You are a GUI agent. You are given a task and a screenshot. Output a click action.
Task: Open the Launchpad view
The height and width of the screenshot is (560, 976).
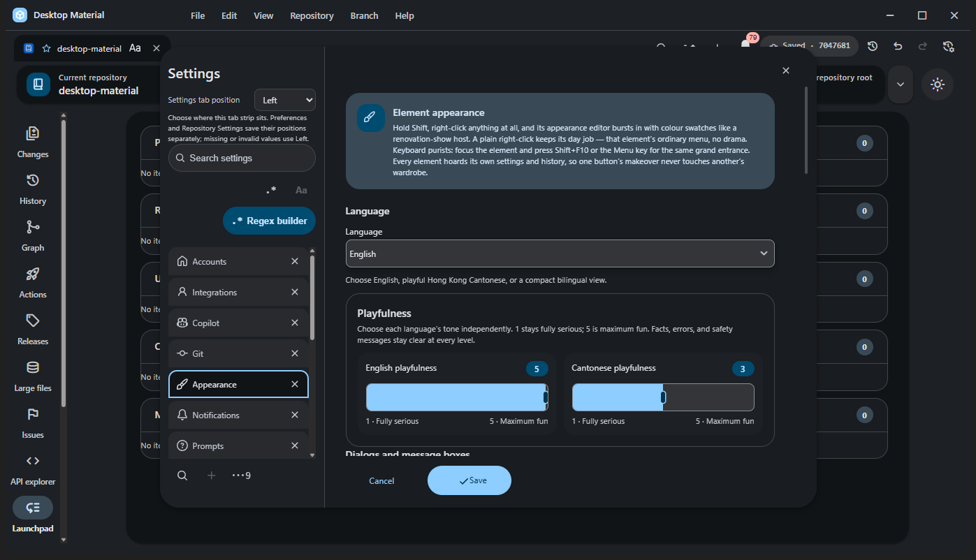click(33, 515)
